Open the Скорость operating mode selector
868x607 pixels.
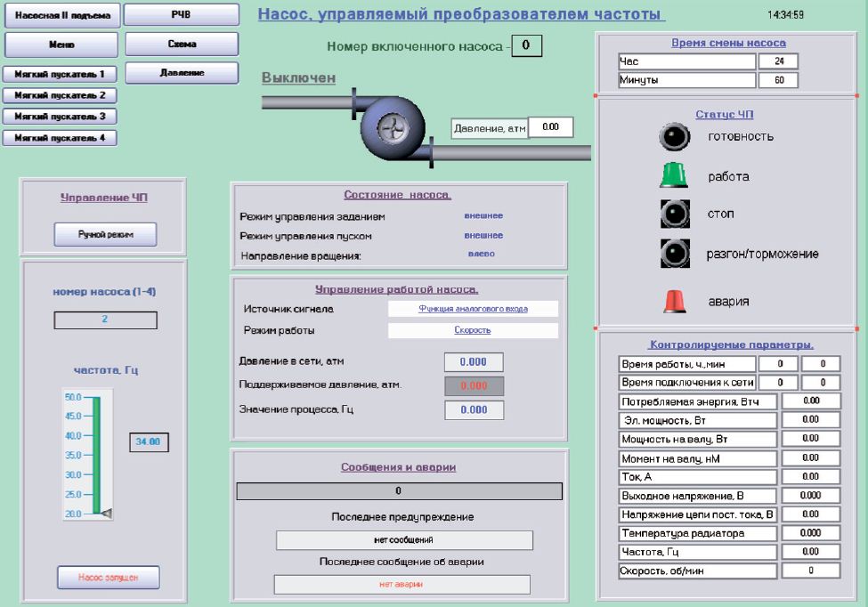coord(473,330)
